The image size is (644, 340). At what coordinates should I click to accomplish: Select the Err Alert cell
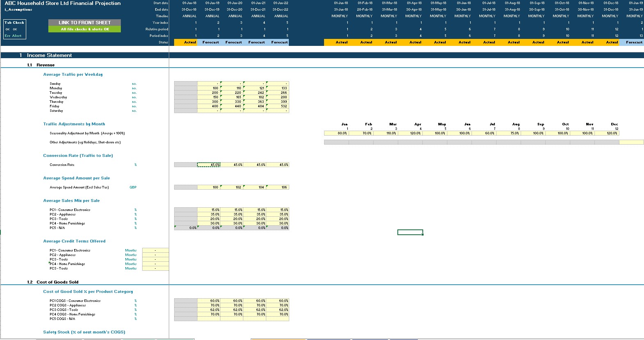[13, 36]
